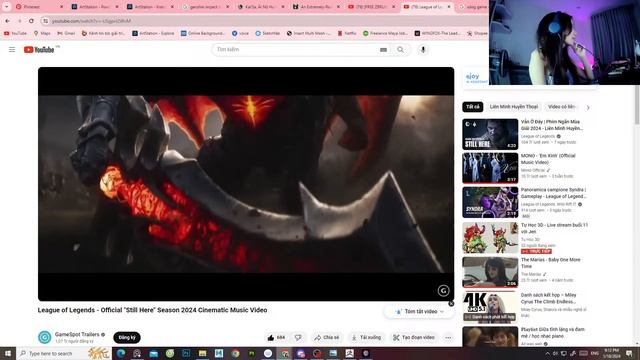The width and height of the screenshot is (640, 360).
Task: Open 'Vẫn Ở Đây' video title
Action: pos(551,125)
